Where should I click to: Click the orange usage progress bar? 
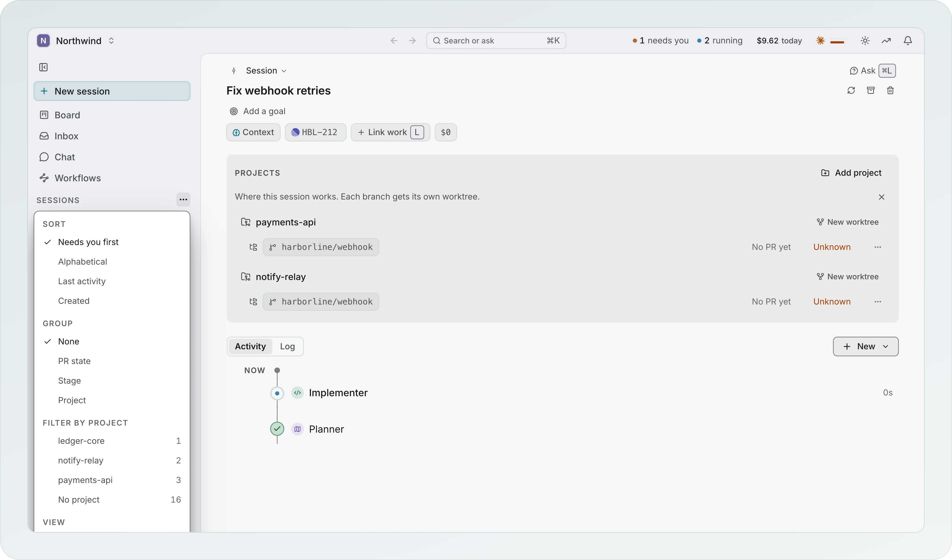tap(837, 42)
